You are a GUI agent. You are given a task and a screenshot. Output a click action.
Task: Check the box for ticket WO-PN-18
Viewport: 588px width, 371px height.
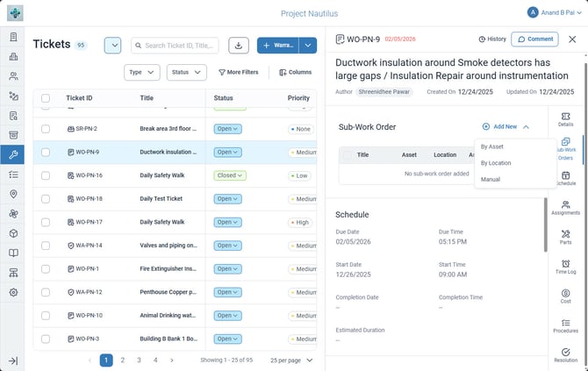46,199
